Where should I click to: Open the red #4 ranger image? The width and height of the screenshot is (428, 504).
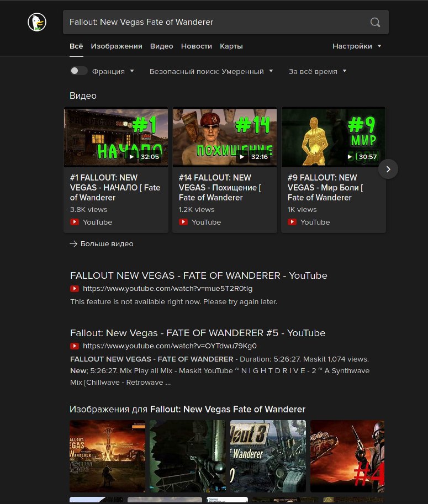pos(347,456)
